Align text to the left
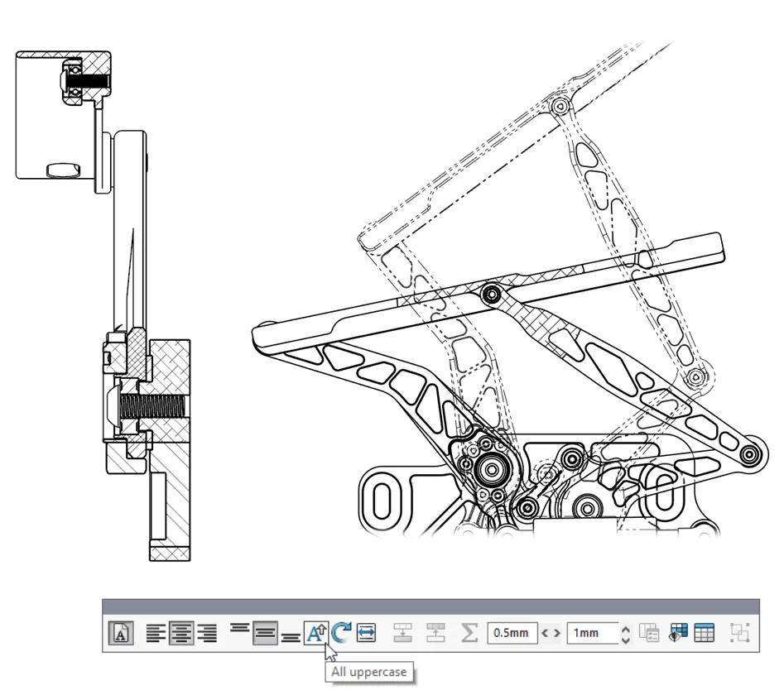Image resolution: width=784 pixels, height=695 pixels. point(156,634)
